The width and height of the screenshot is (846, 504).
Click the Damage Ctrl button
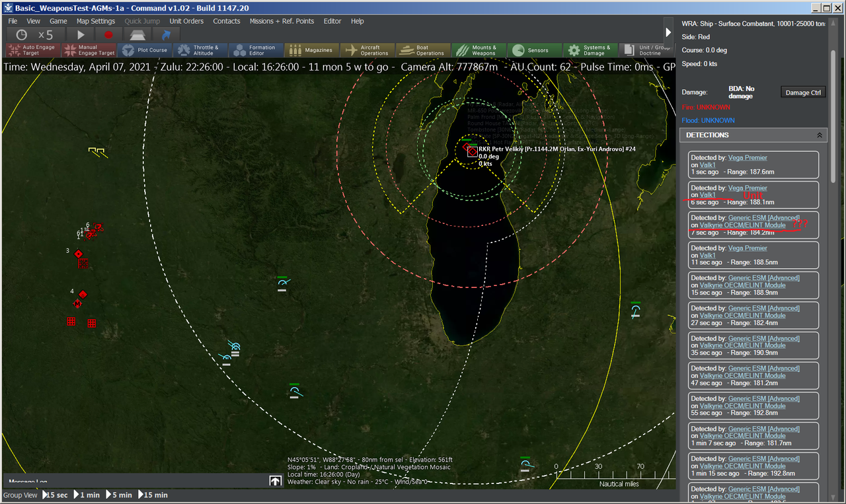point(803,92)
